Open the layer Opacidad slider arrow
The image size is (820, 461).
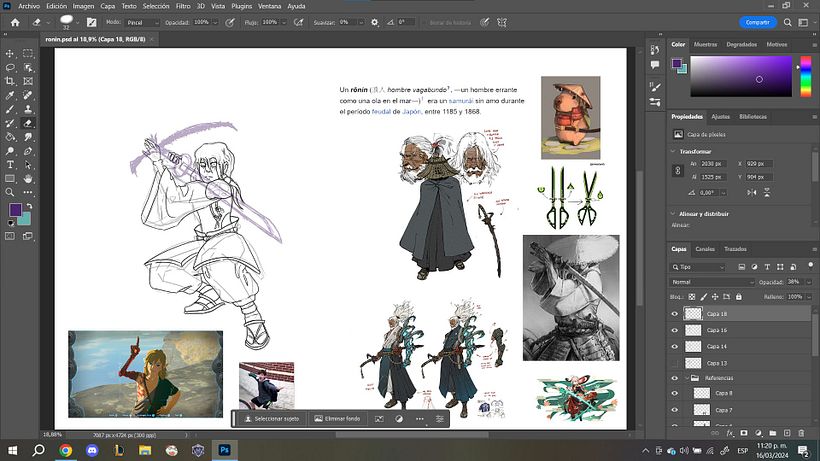coord(809,282)
